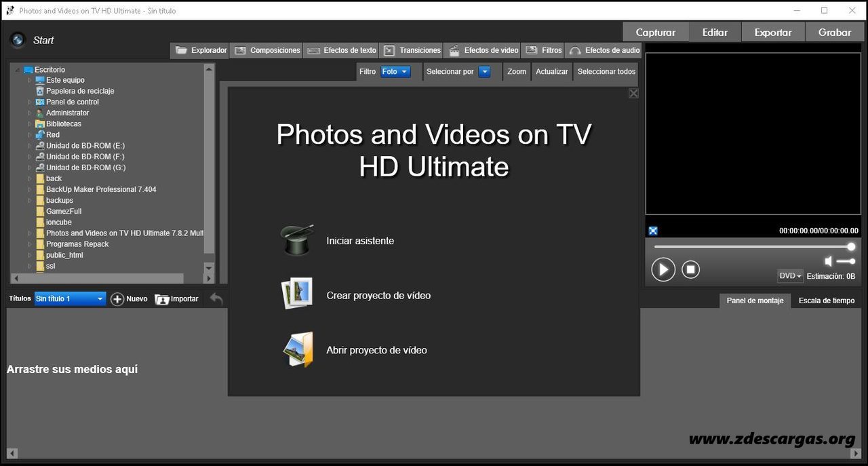Open the DVD format dropdown
The image size is (868, 466).
pos(791,276)
